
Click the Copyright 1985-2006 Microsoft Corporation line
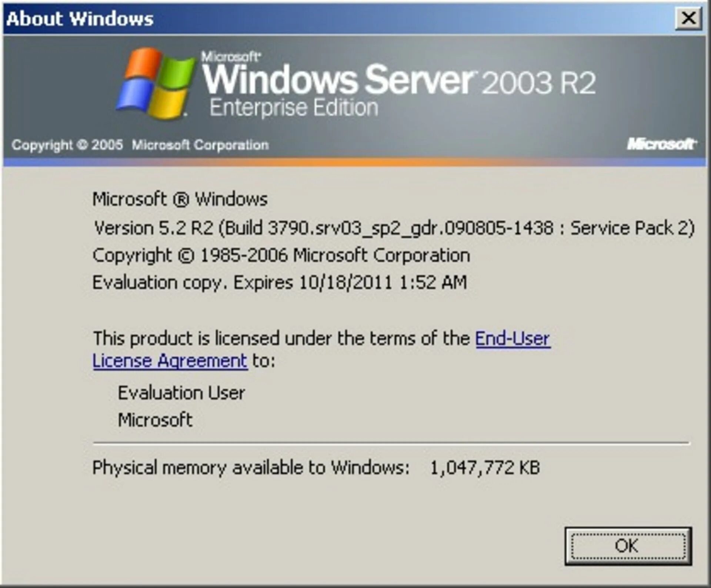(x=281, y=255)
